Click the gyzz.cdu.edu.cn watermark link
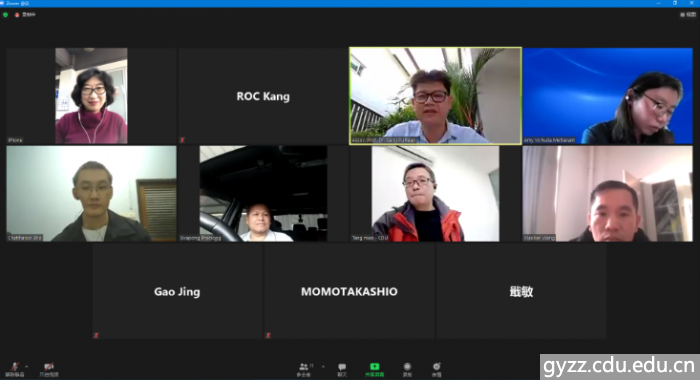The image size is (700, 380). click(620, 367)
